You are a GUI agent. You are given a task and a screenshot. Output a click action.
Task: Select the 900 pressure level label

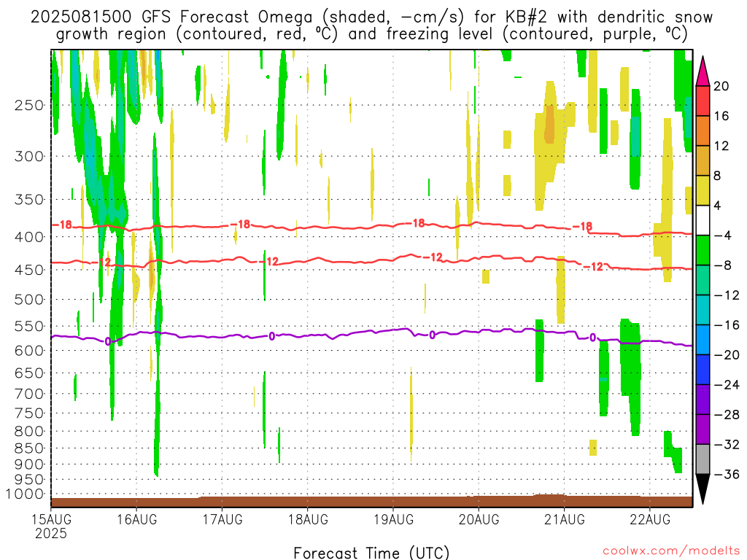29,464
